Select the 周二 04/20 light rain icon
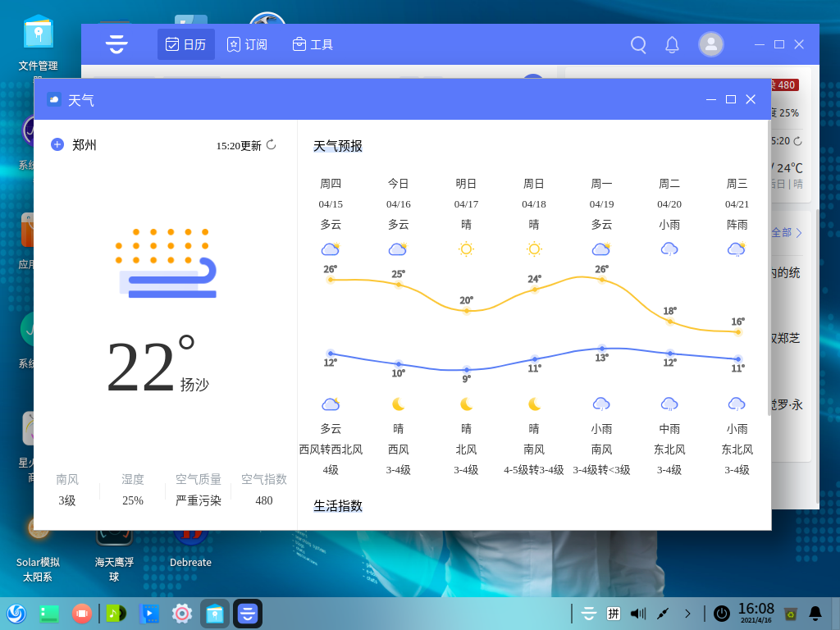Viewport: 840px width, 630px height. click(669, 249)
